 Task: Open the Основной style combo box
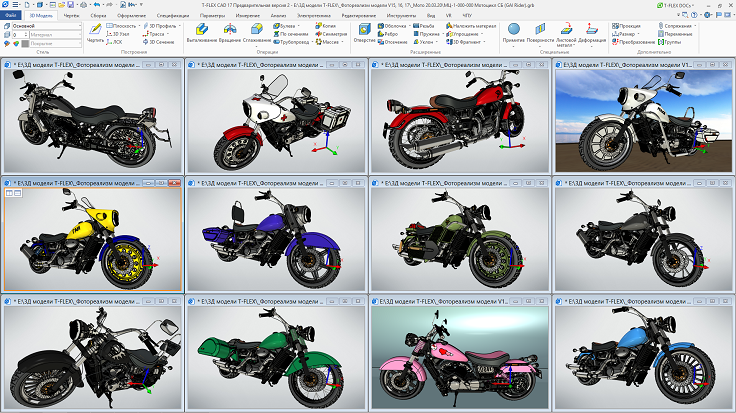click(46, 26)
